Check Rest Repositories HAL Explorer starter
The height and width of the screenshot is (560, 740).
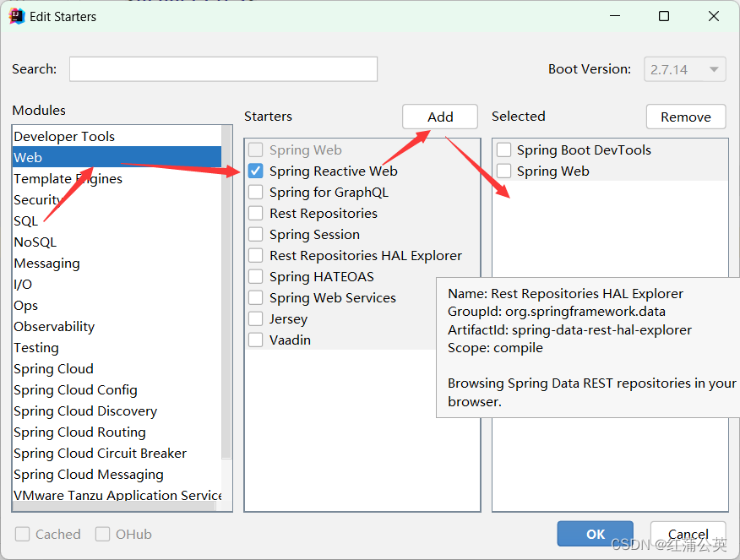tap(256, 255)
